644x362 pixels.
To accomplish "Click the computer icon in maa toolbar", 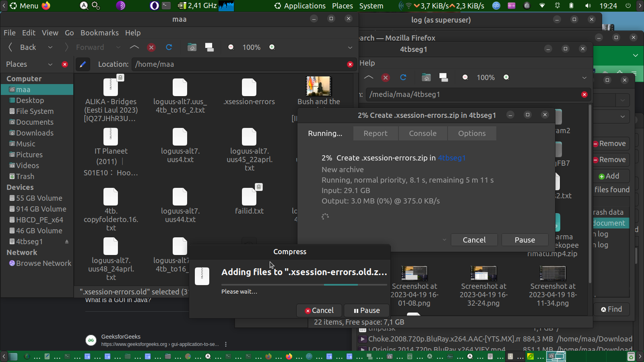I will pos(209,47).
